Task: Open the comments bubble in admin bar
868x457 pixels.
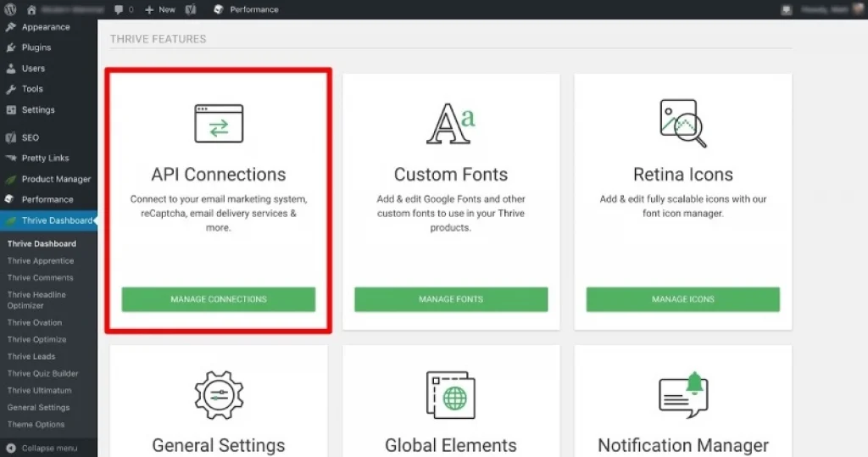Action: click(x=122, y=9)
